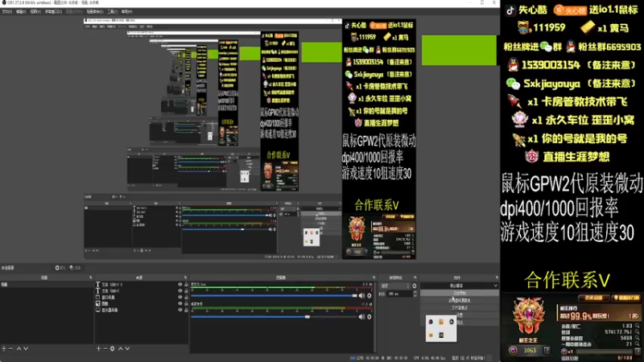Pop out the Sources dock panel
The width and height of the screenshot is (644, 362).
tap(185, 278)
